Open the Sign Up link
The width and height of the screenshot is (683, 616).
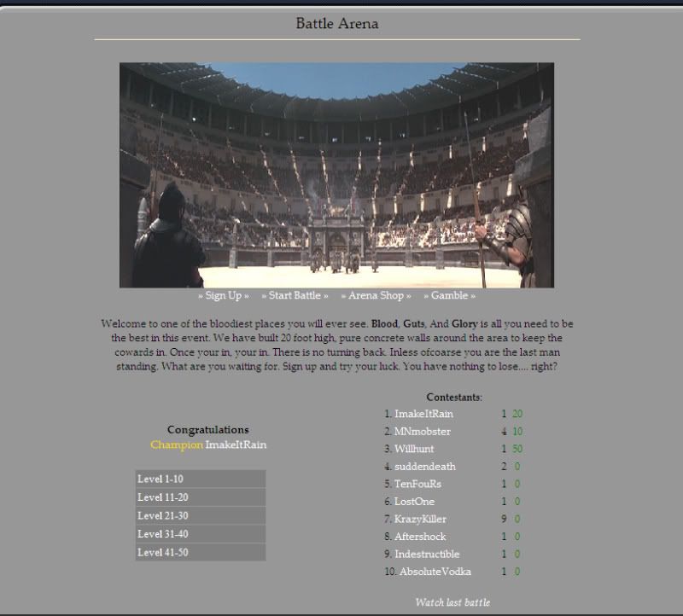[223, 295]
